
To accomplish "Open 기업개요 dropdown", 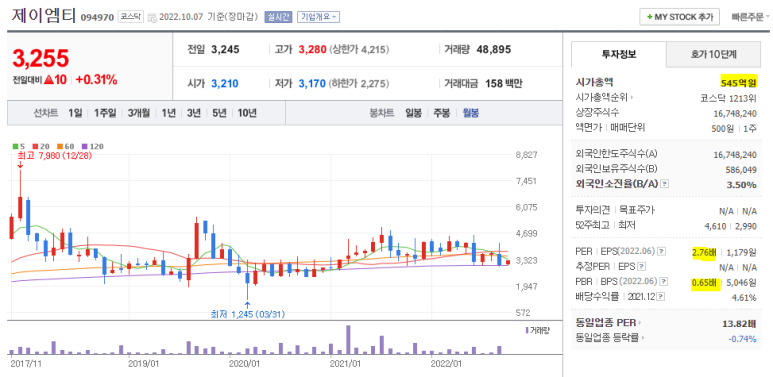I will (x=318, y=17).
